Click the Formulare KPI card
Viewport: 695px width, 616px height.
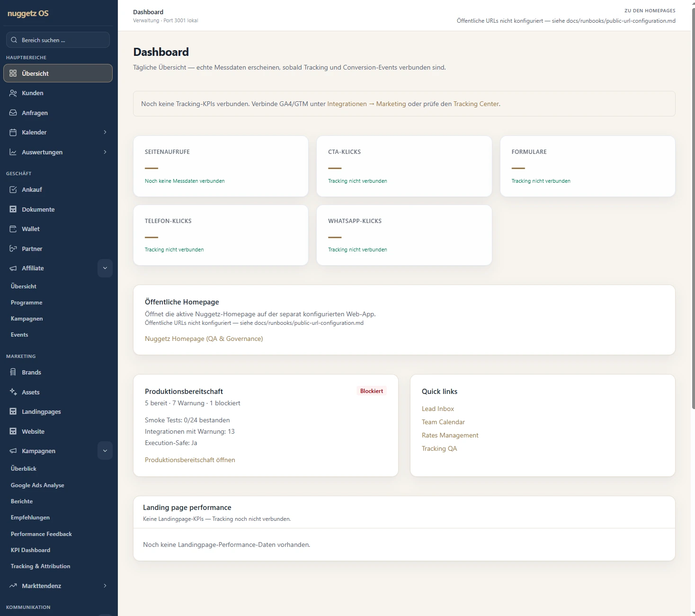click(x=588, y=166)
